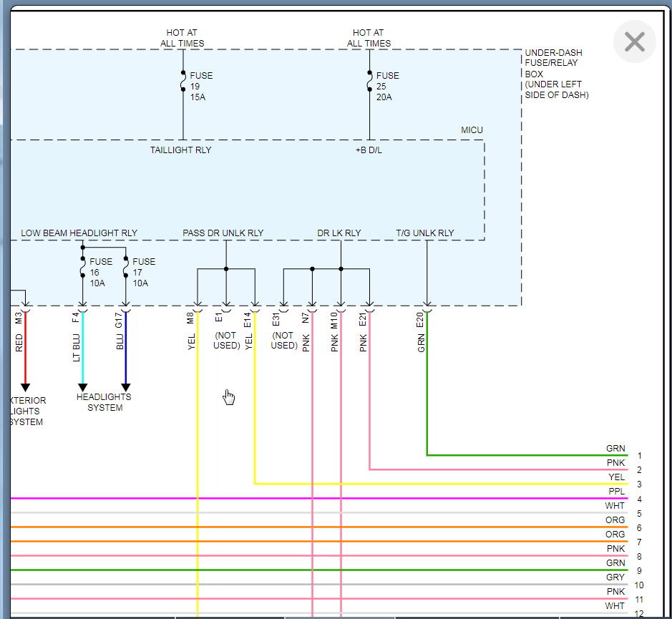The image size is (672, 619).
Task: Click the MICU module label
Action: click(472, 130)
